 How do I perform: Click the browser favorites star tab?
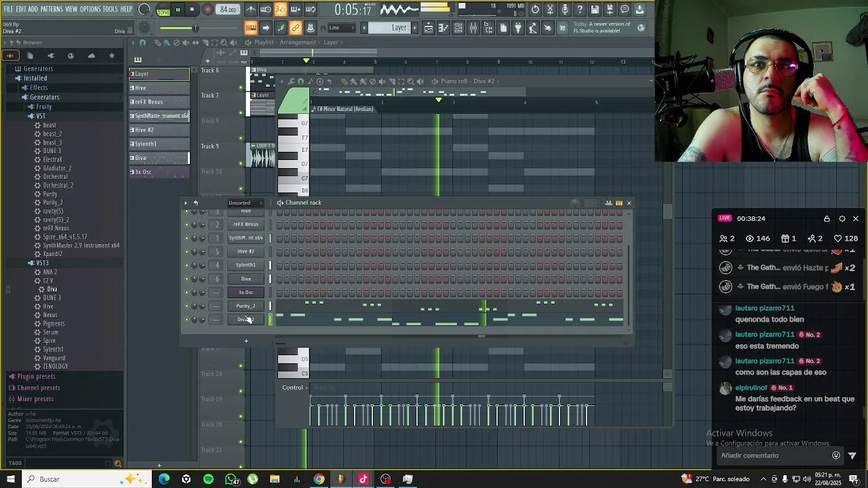(x=111, y=56)
